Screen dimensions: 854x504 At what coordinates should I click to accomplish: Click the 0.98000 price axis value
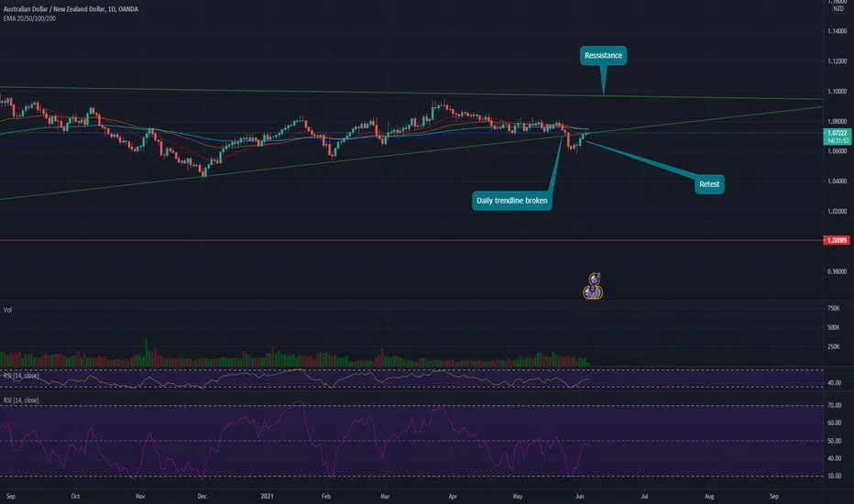(838, 271)
